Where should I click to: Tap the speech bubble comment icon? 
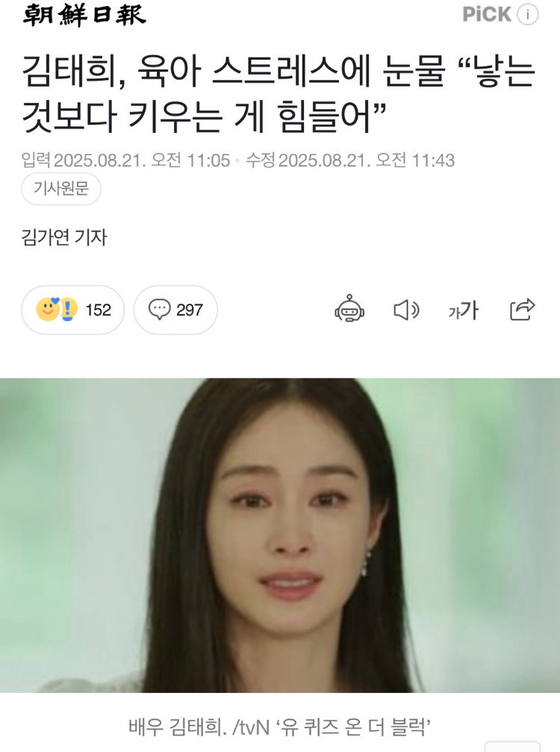159,309
